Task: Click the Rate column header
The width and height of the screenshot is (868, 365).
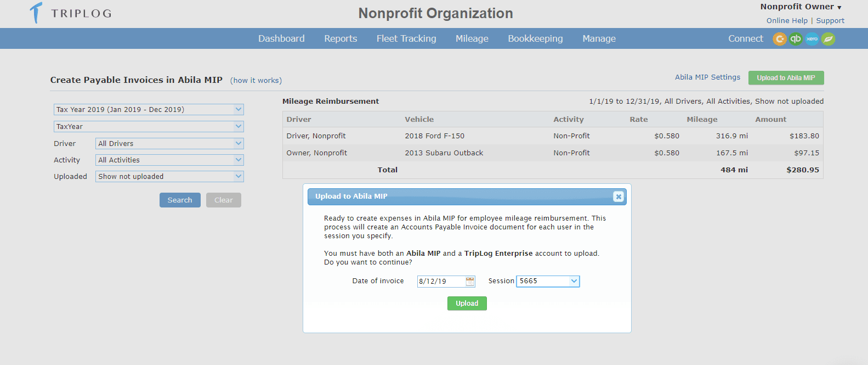Action: pos(639,119)
